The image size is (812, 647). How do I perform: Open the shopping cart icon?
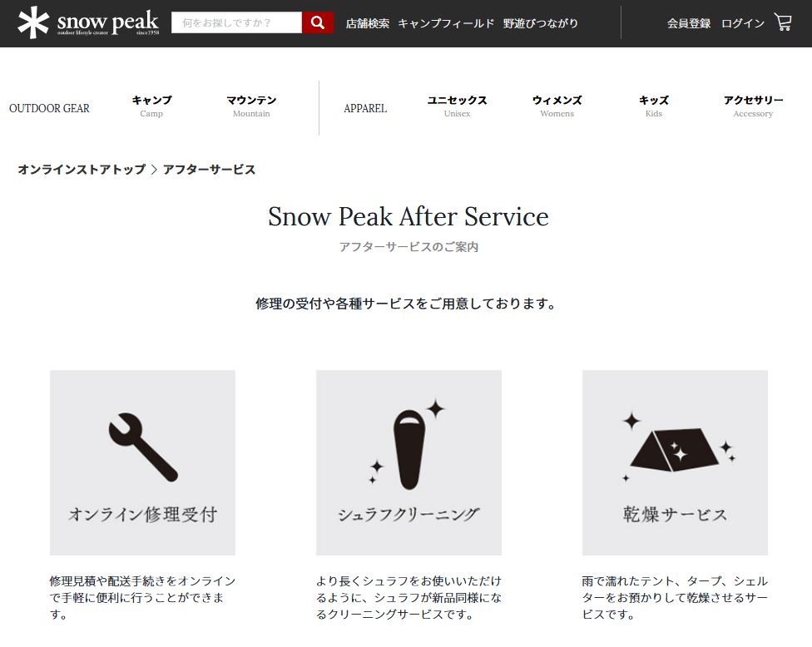tap(783, 22)
